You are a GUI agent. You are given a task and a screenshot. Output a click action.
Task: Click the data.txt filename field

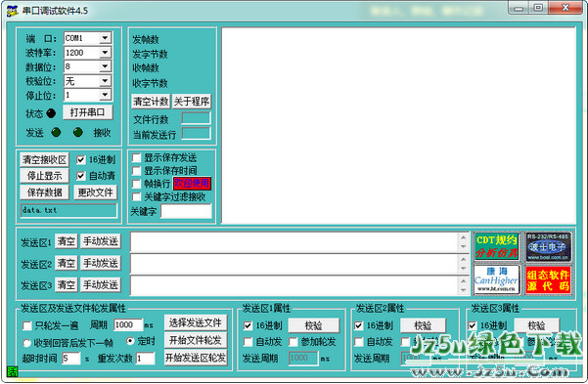pyautogui.click(x=68, y=210)
